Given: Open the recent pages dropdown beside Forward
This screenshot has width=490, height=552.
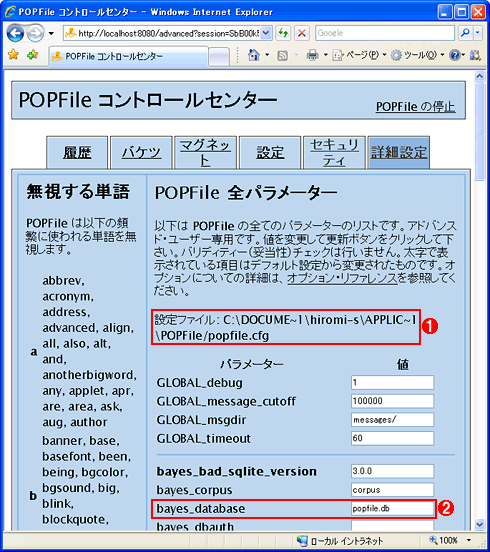Looking at the screenshot, I should click(51, 34).
